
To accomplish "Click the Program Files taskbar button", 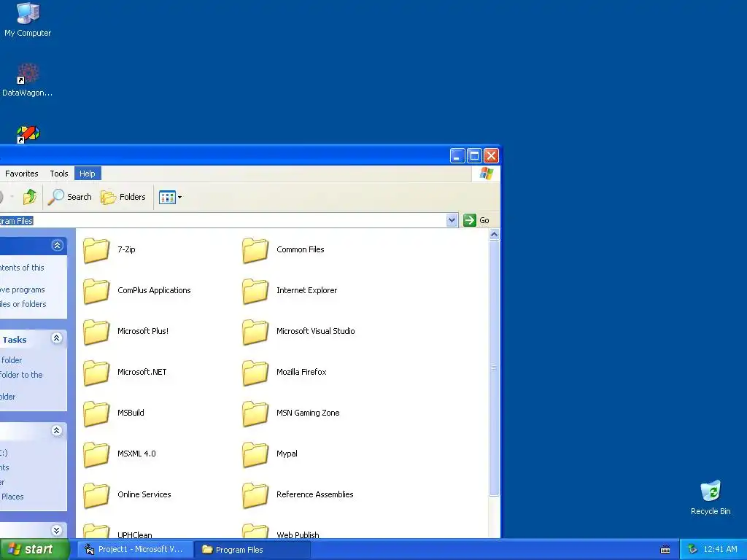I will (x=252, y=550).
